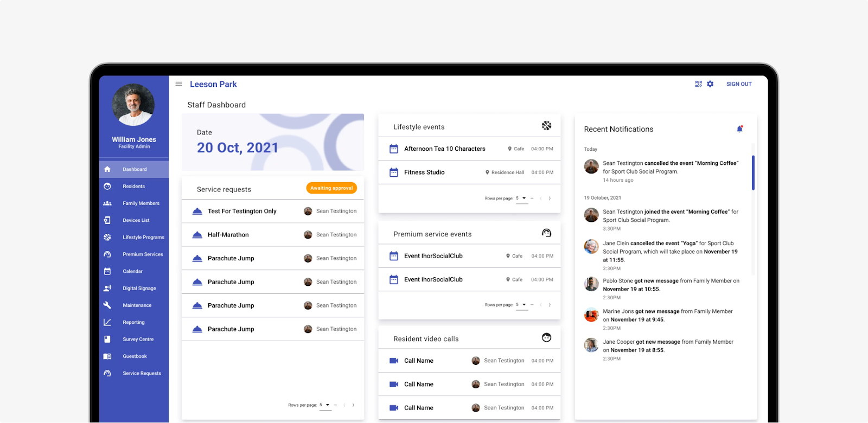Viewport: 868px width, 423px height.
Task: Open Rows per page dropdown under Lifestyle events
Action: point(521,198)
